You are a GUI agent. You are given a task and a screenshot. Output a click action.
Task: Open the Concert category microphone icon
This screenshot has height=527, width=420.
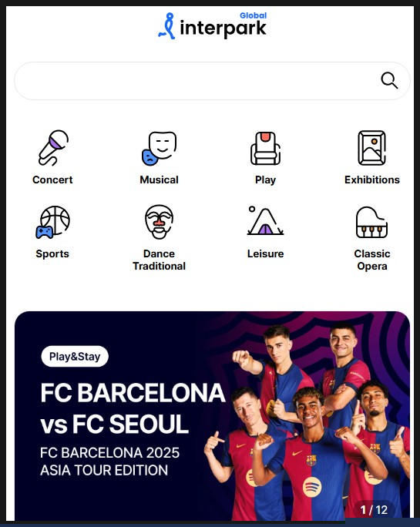tap(53, 148)
